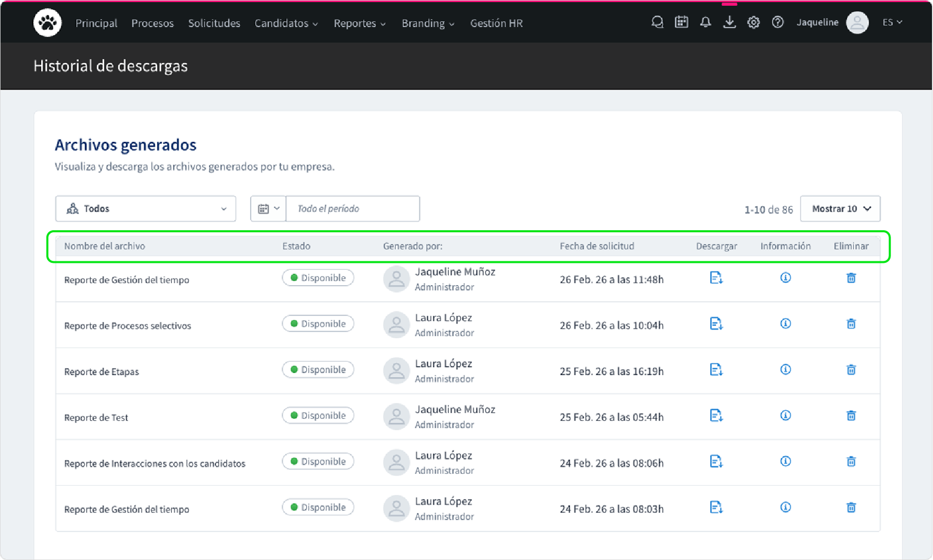Image resolution: width=933 pixels, height=560 pixels.
Task: Delete the Reporte de Test file
Action: [x=851, y=416]
